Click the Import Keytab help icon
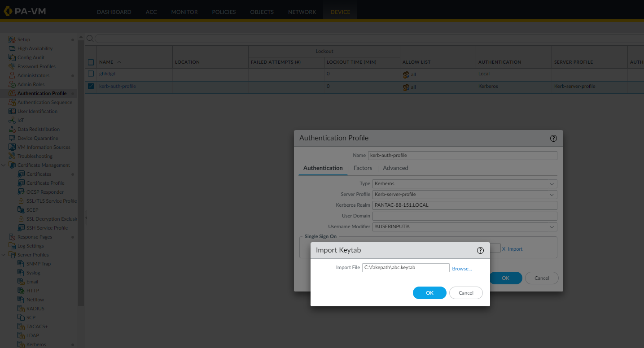 480,251
